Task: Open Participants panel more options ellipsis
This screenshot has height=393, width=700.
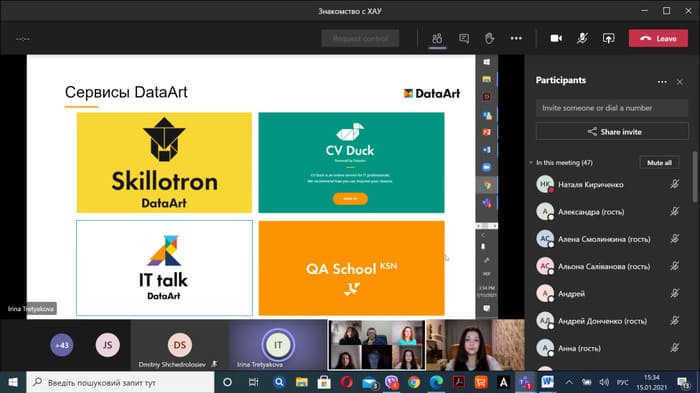Action: (662, 82)
